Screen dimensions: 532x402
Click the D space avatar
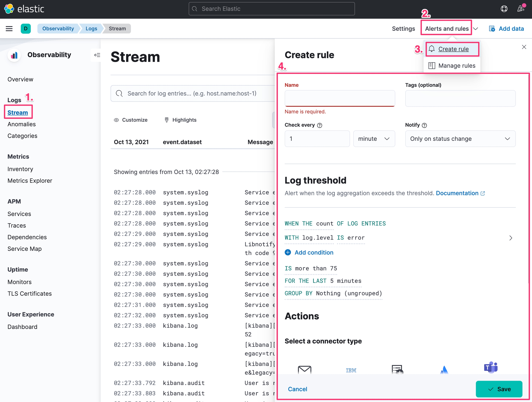coord(26,29)
